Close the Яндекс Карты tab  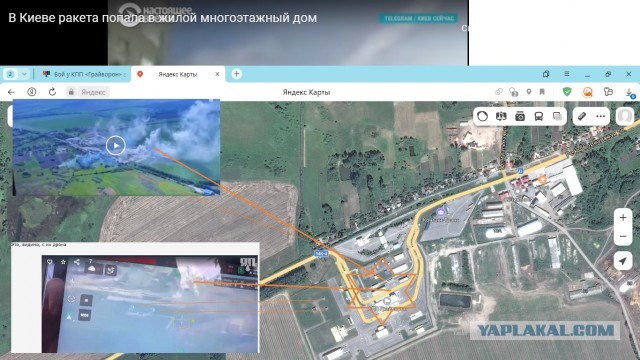click(217, 74)
